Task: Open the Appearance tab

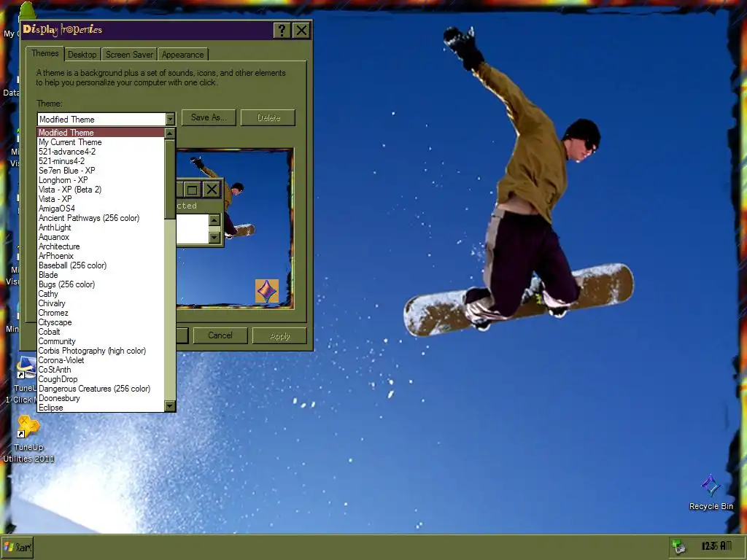Action: pos(182,54)
